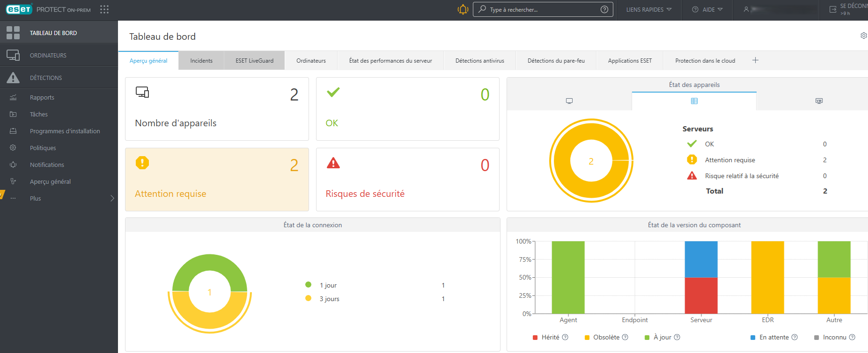Screen dimensions: 868x353
Task: Open État des performances du serveur tab
Action: pyautogui.click(x=390, y=61)
